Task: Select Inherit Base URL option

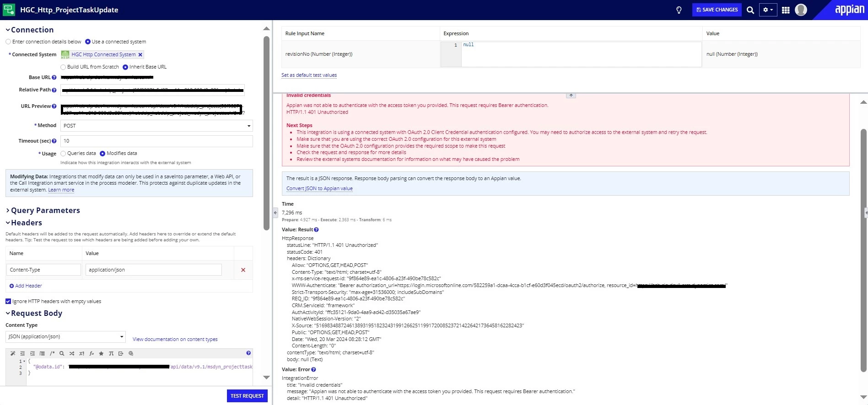Action: coord(125,67)
